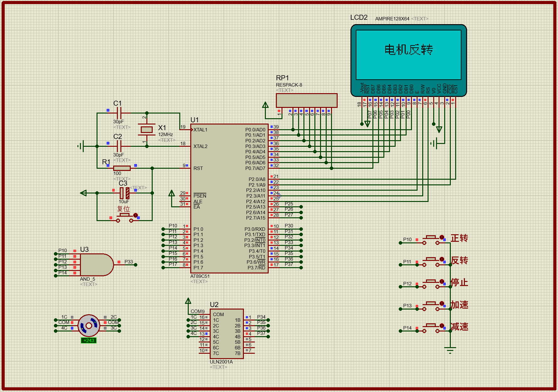This screenshot has height=392, width=558.
Task: Click power arrow next to RP1 pin 1
Action: [266, 105]
